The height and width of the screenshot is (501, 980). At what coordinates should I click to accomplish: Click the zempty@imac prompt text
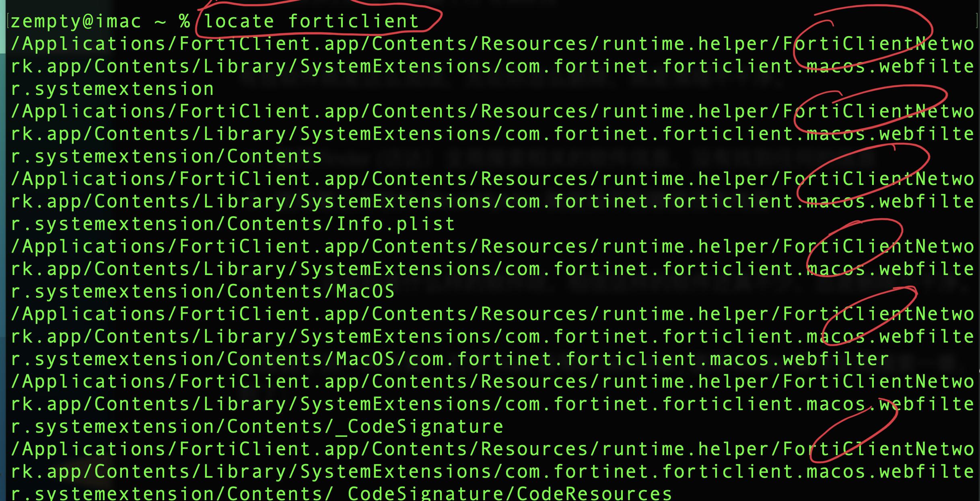(76, 21)
